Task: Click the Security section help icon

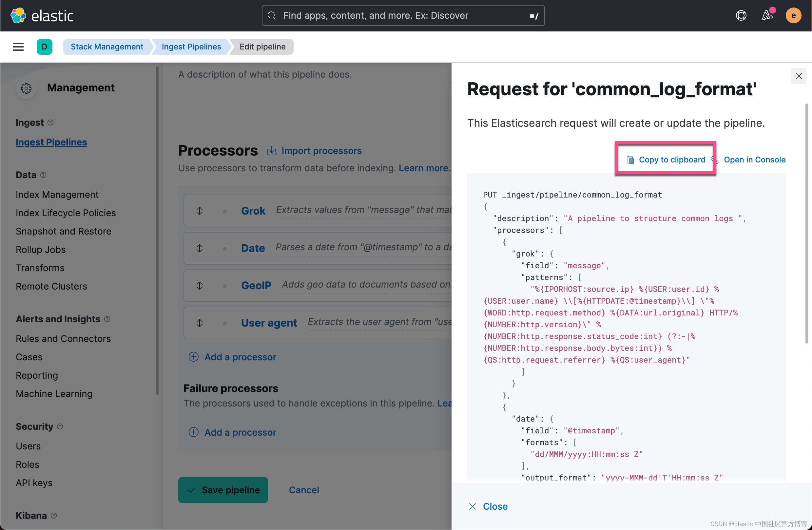Action: tap(60, 426)
